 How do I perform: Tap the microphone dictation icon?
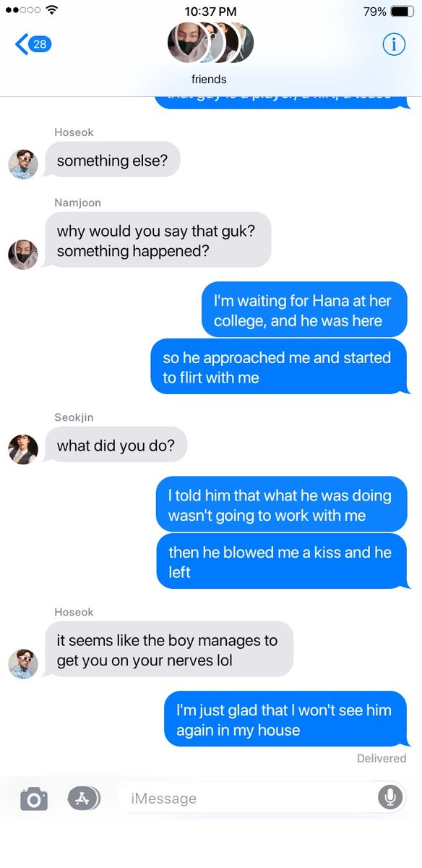(x=390, y=798)
